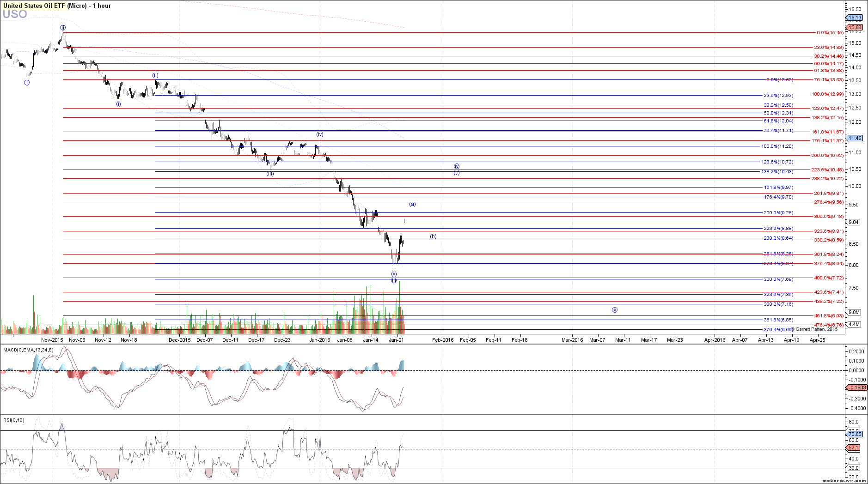Click the Nov-2015 date axis marker
The height and width of the screenshot is (484, 868).
pyautogui.click(x=52, y=340)
